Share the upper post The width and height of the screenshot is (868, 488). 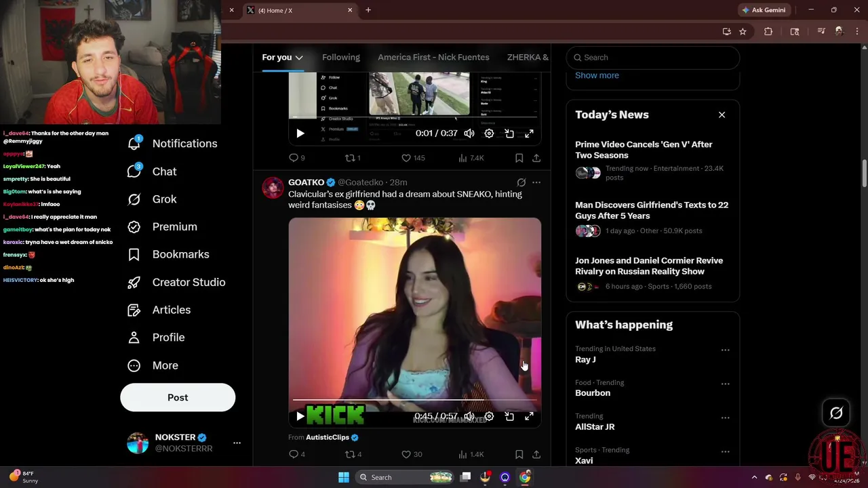[536, 158]
